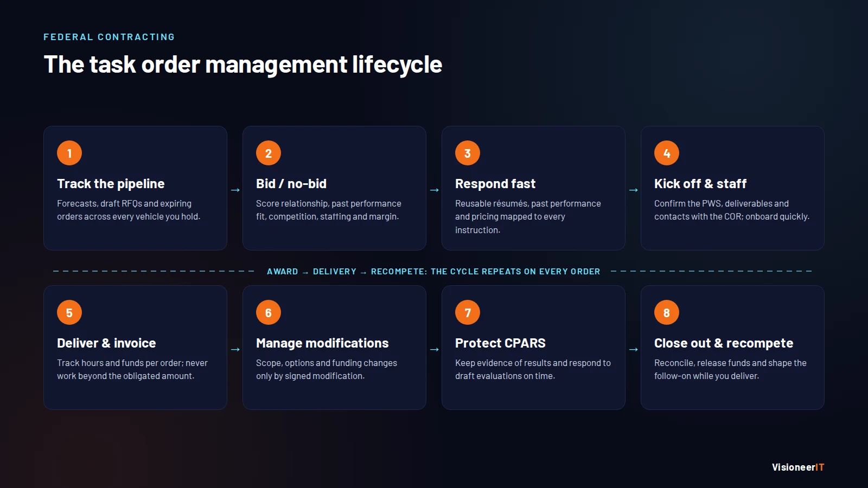The image size is (868, 488).
Task: Select the slide title "The task order management lifecycle"
Action: pyautogui.click(x=243, y=65)
